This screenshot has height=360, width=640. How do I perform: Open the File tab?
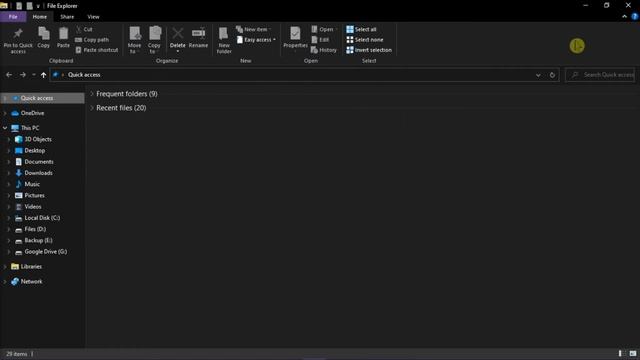[x=13, y=17]
